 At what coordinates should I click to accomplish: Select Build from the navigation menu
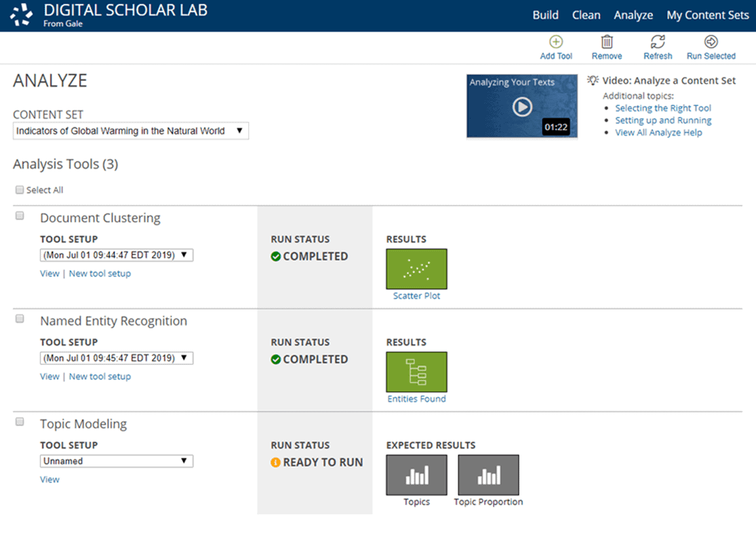pyautogui.click(x=545, y=14)
